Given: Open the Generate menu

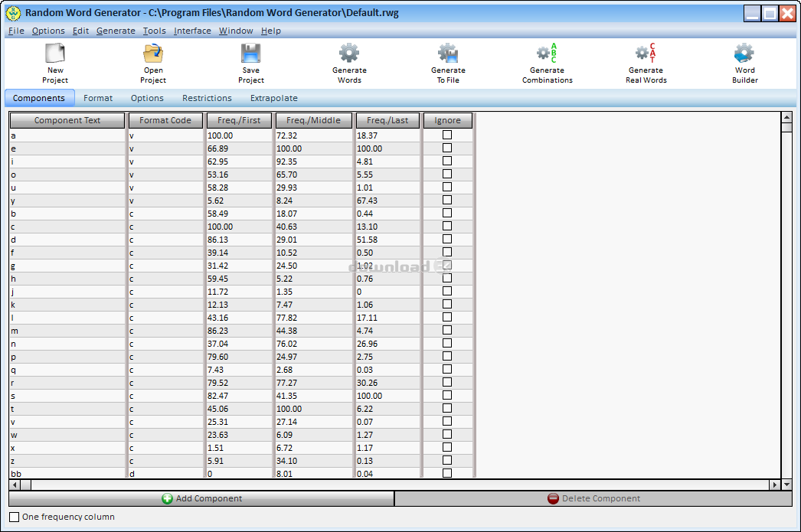Looking at the screenshot, I should coord(116,31).
